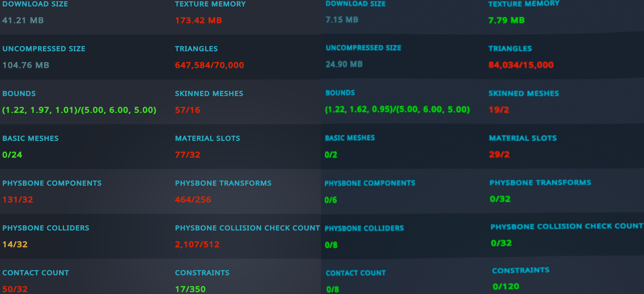
Task: Click the bounds value starting 1.22, 1.62
Action: (x=398, y=109)
